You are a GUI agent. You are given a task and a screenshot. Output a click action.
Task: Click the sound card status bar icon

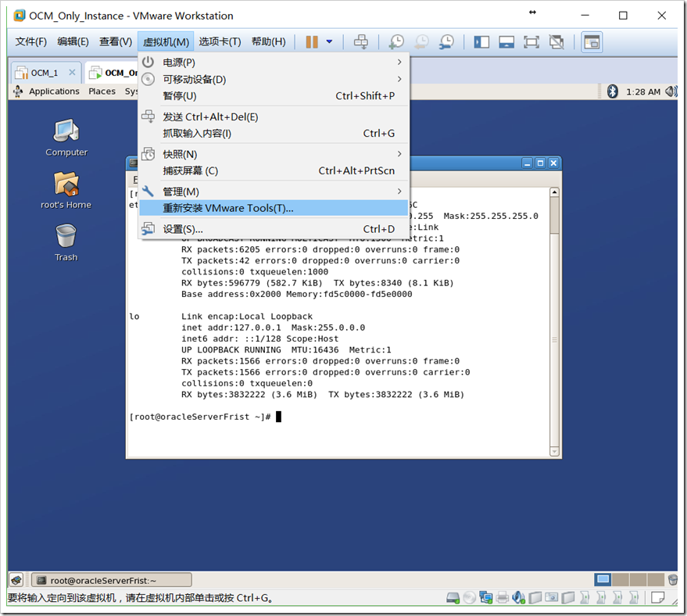(x=519, y=597)
